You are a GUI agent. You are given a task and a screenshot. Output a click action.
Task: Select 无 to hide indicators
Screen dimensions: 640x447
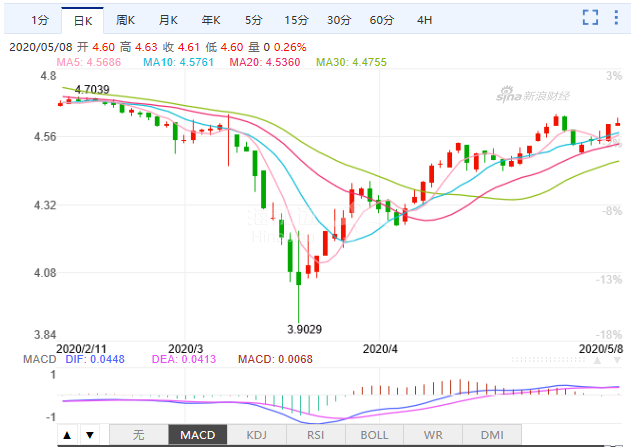pyautogui.click(x=138, y=435)
